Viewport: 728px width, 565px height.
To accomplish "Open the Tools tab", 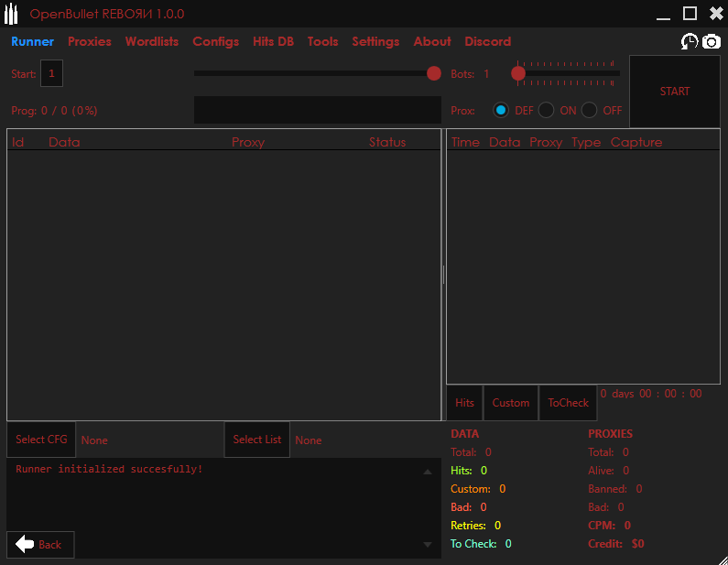I will coord(322,41).
